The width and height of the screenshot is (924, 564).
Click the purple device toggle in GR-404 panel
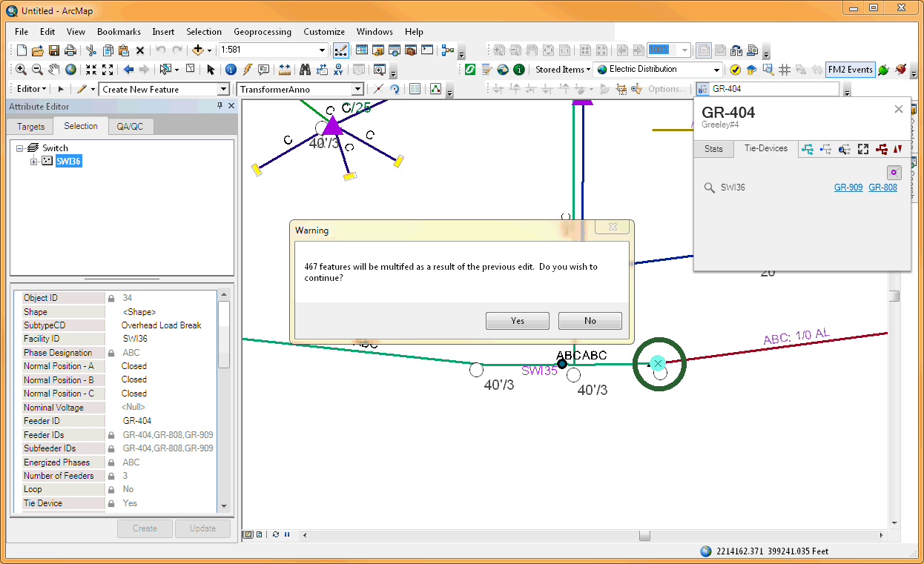tap(894, 172)
